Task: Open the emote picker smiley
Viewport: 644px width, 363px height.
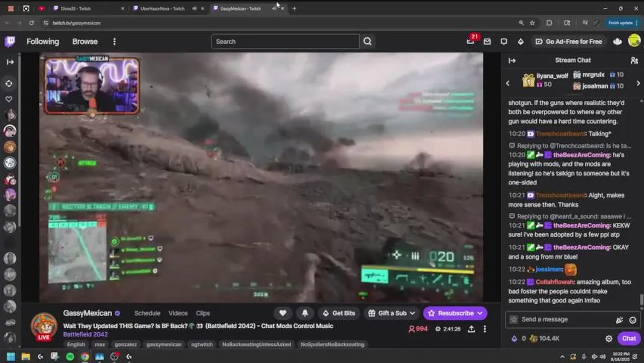Action: 632,320
